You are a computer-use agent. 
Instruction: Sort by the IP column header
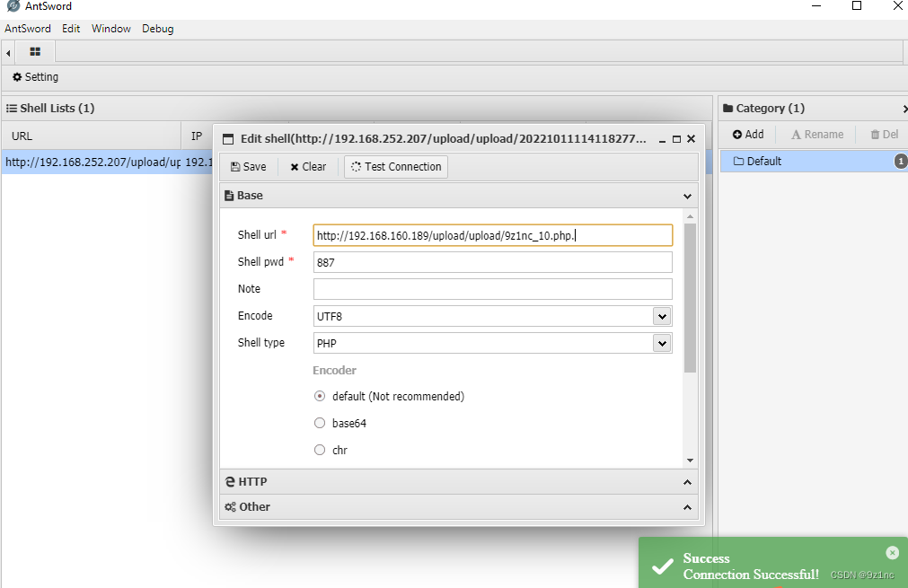point(197,136)
